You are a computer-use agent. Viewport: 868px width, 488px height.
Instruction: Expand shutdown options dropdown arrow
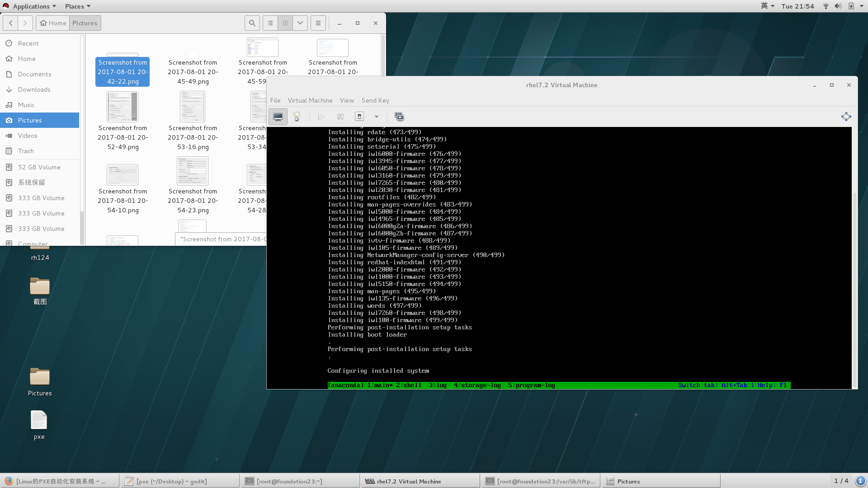(x=377, y=117)
